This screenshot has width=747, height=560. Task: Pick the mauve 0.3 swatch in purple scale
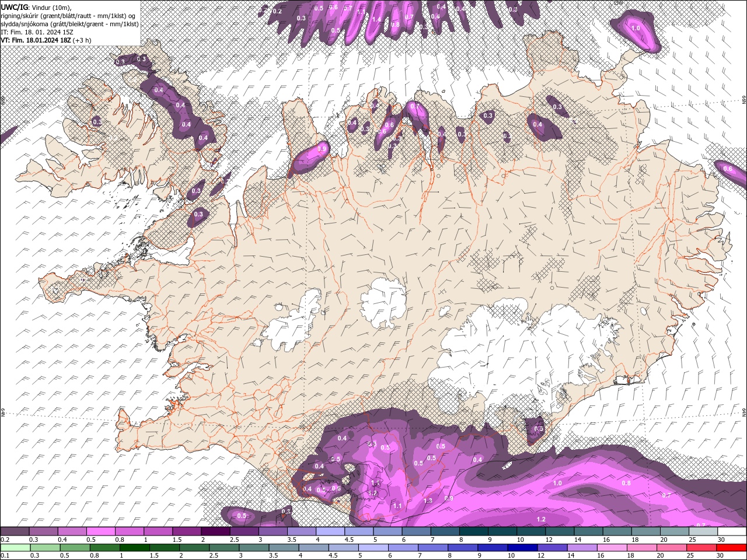43,531
